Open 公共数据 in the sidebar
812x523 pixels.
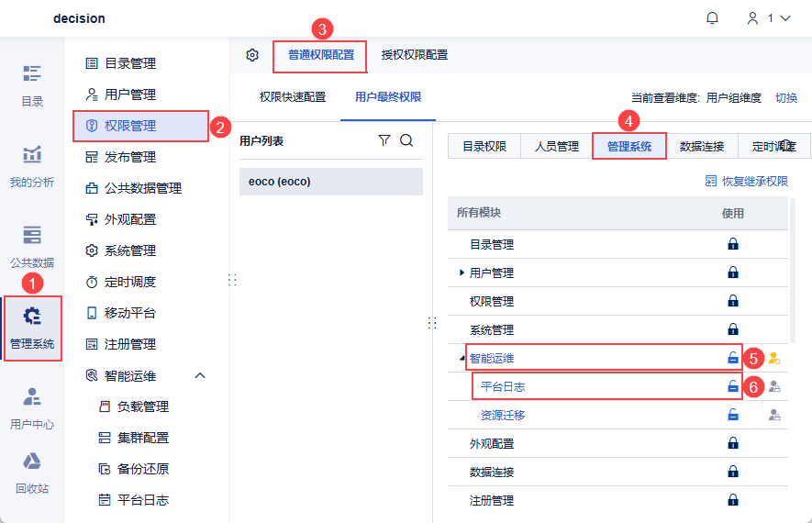click(x=32, y=246)
